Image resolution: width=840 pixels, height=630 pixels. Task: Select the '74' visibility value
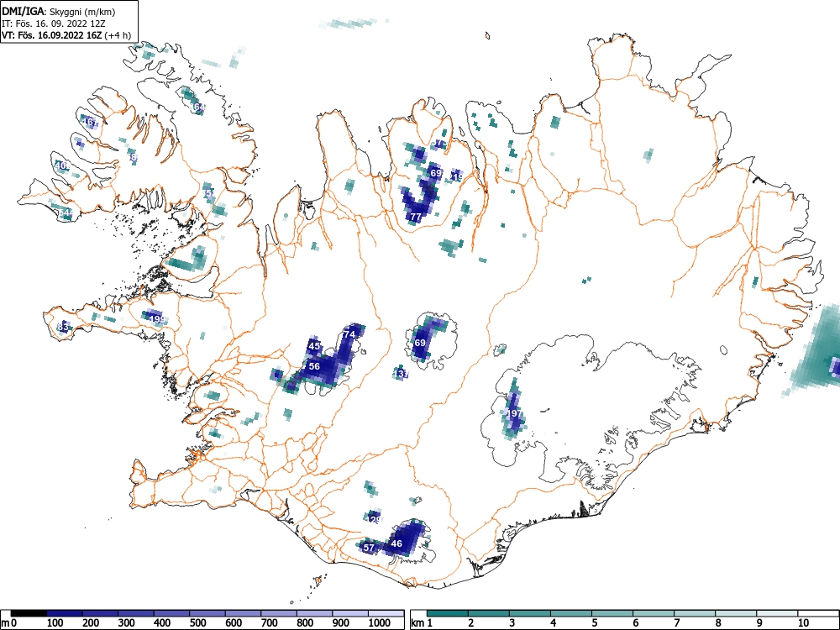349,334
